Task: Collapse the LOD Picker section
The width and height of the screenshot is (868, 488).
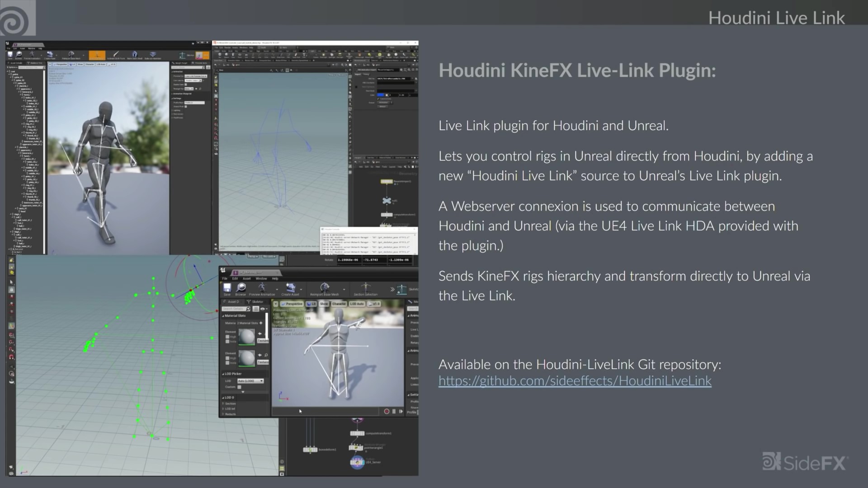Action: 223,374
